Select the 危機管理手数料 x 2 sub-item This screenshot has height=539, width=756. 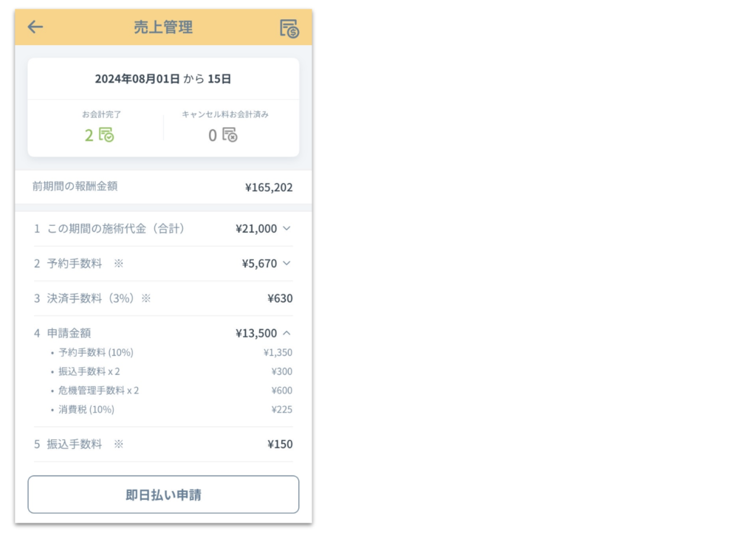99,391
